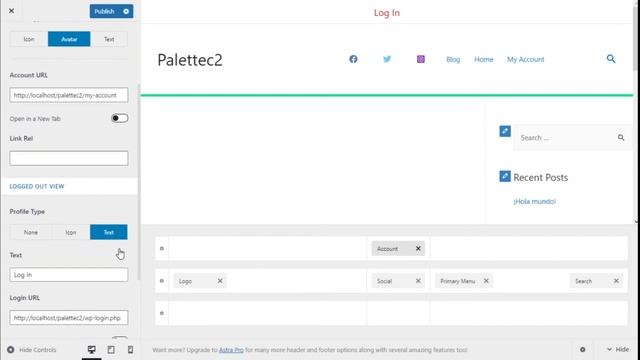Image resolution: width=640 pixels, height=360 pixels.
Task: Click the Link Rel input field
Action: [69, 158]
